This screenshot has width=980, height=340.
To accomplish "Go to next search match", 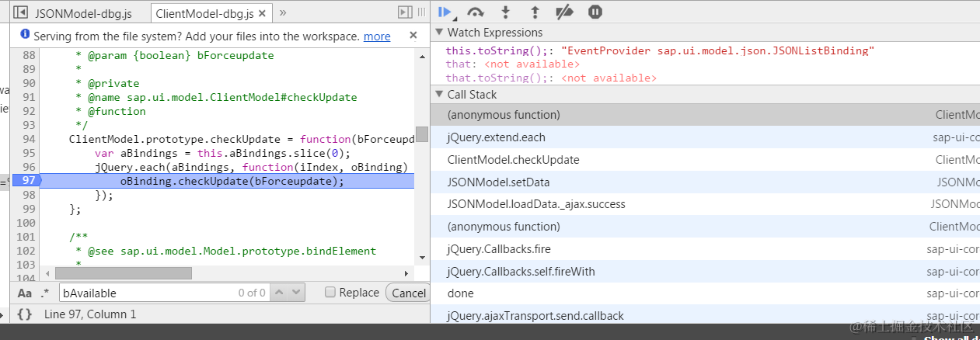I will click(x=297, y=293).
